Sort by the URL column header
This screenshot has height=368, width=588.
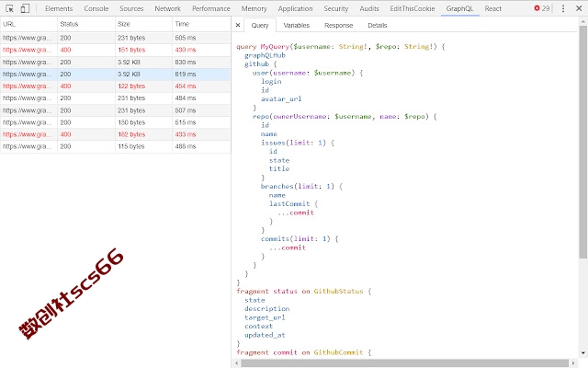(x=28, y=24)
